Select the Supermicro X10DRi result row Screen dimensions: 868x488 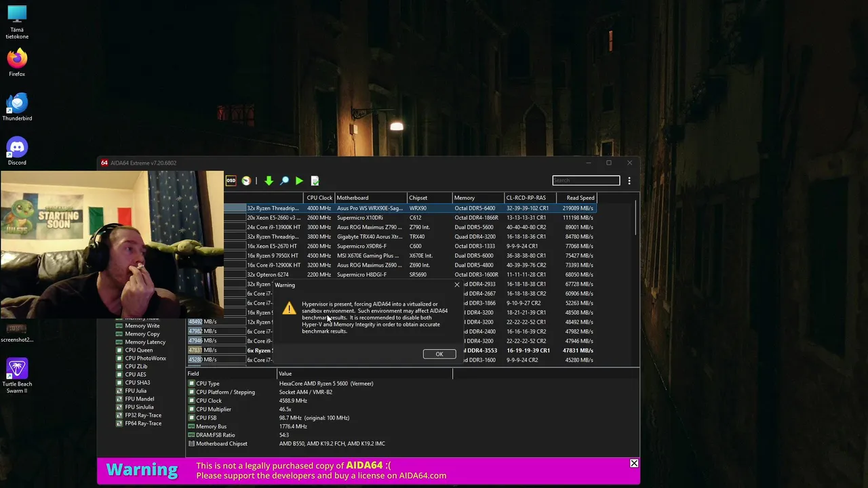point(410,218)
